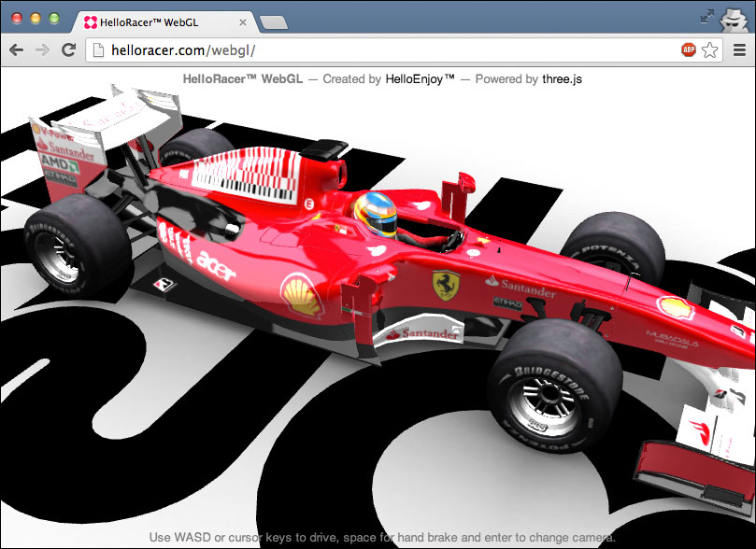
Task: Reload the HelloRacer page
Action: (x=68, y=49)
